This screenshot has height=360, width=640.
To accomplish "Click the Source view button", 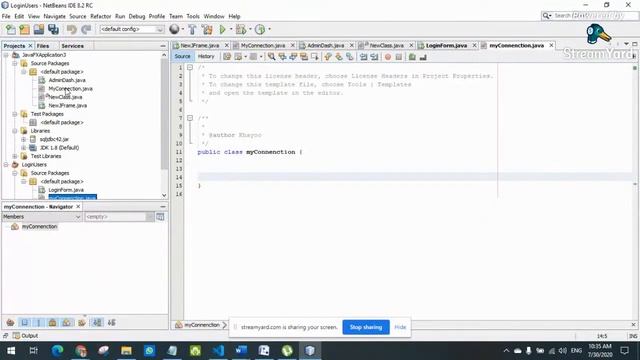I will coord(182,57).
